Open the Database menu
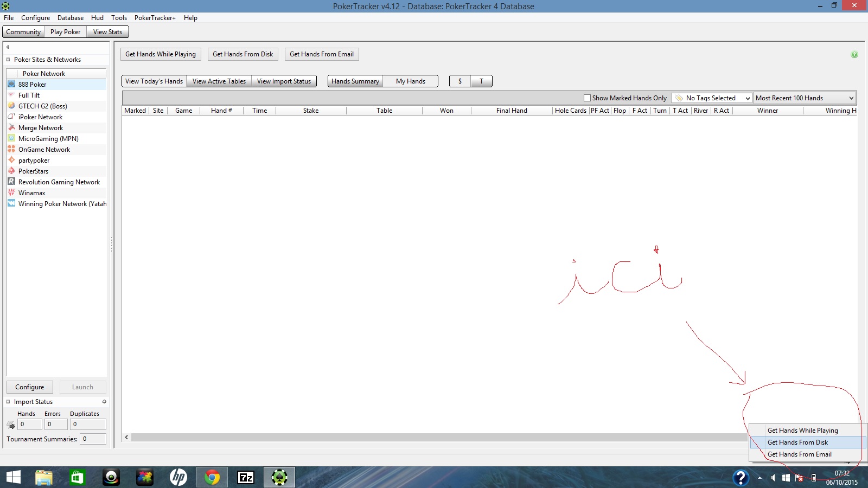 (x=71, y=18)
